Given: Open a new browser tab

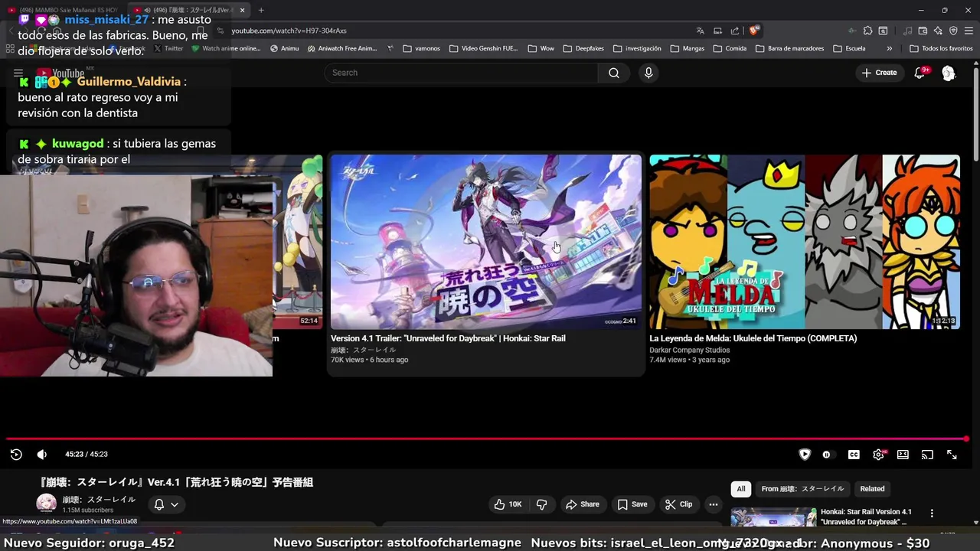Looking at the screenshot, I should (x=261, y=10).
